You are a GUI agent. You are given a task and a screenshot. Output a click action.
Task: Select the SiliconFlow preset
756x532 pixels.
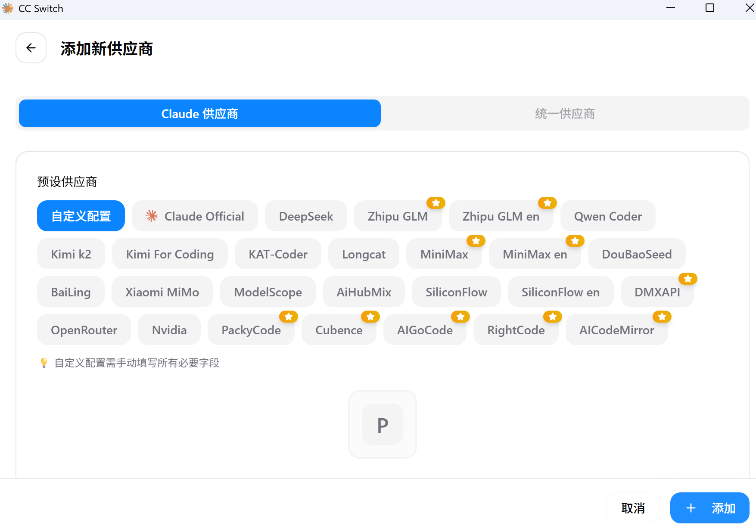tap(456, 292)
